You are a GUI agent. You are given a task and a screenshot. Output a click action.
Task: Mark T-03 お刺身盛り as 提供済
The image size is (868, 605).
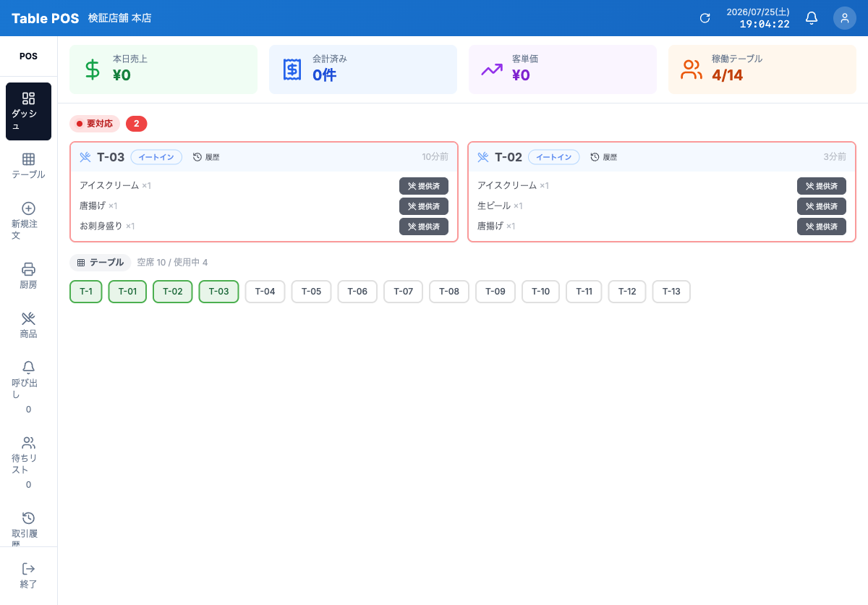pos(424,227)
